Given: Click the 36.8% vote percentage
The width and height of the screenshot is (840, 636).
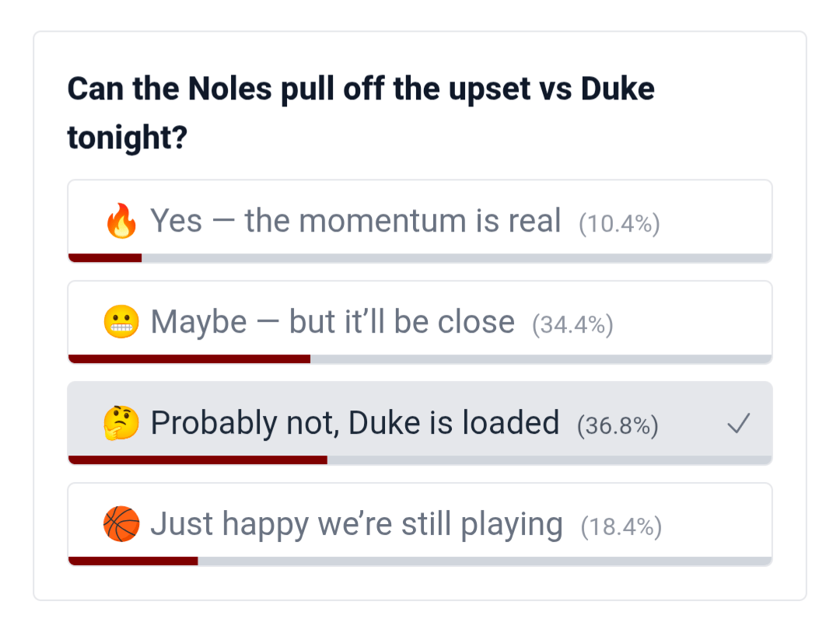Looking at the screenshot, I should click(618, 426).
